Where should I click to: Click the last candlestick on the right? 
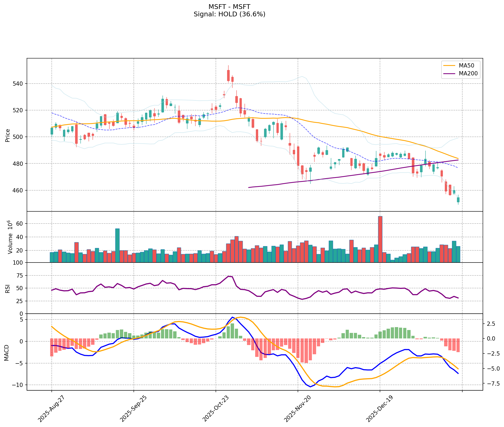point(458,200)
